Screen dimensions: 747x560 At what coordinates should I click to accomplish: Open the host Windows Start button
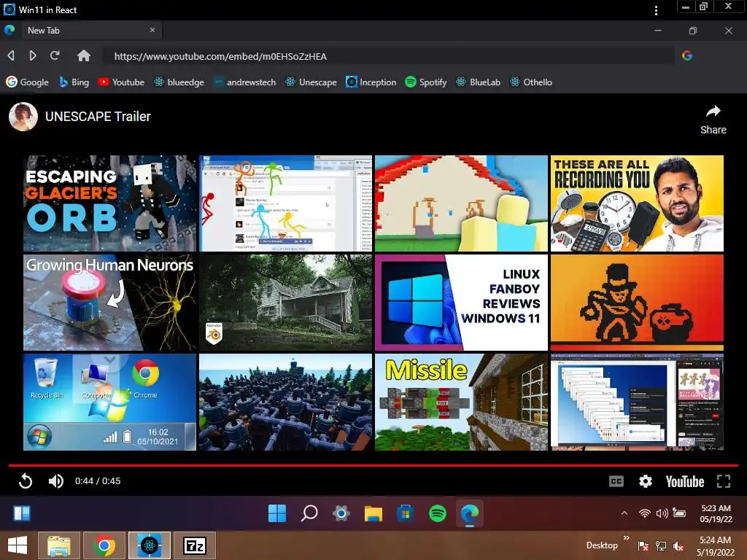click(18, 545)
